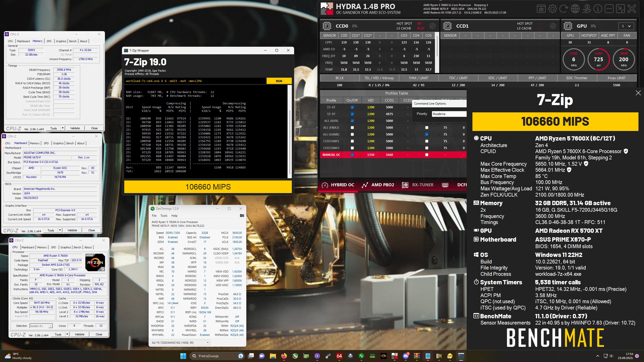
Task: Open the GPU index dropdown showing 1
Action: (626, 26)
